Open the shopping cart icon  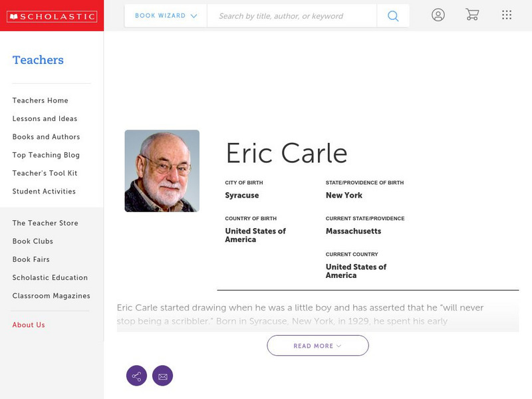coord(472,15)
